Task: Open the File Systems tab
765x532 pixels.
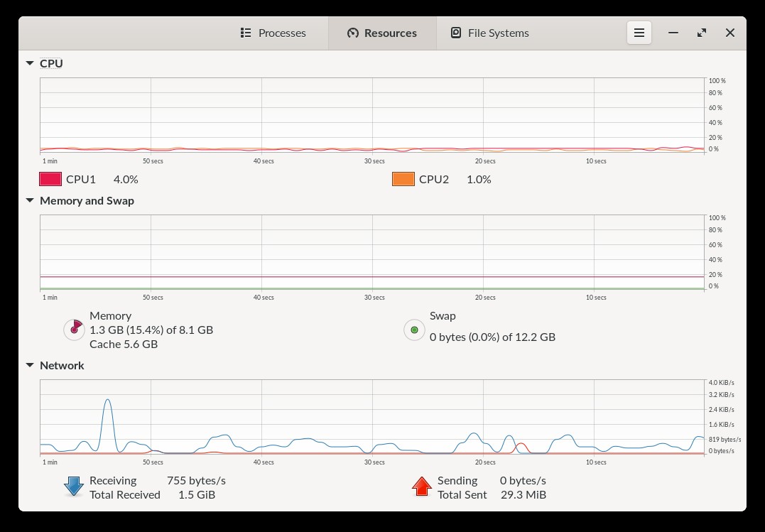Action: point(490,33)
